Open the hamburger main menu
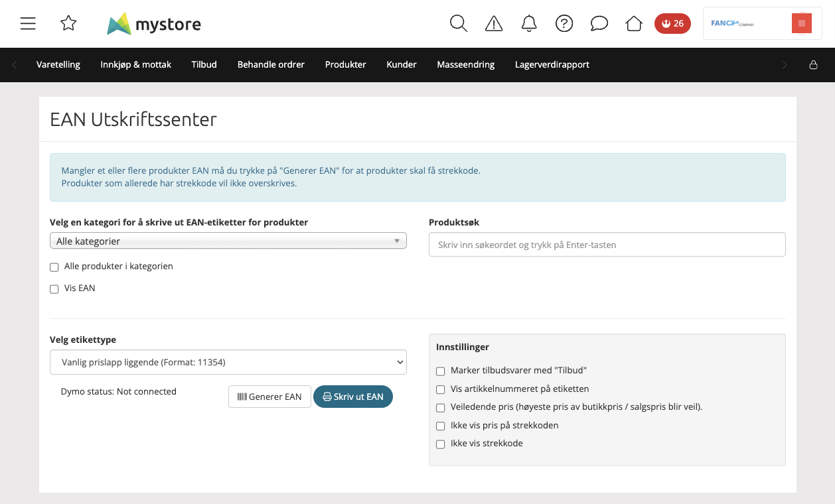835x504 pixels. coord(28,24)
